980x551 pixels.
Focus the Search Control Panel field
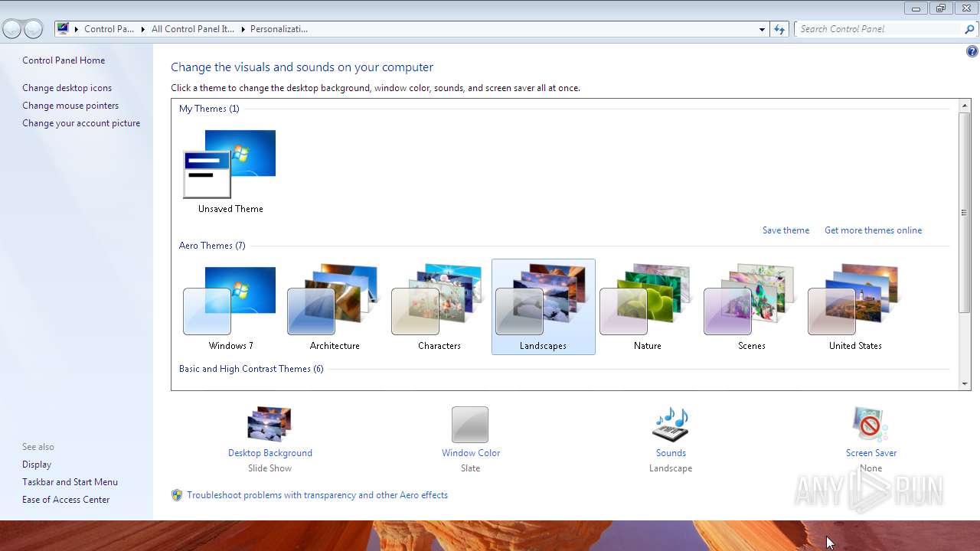pyautogui.click(x=879, y=29)
